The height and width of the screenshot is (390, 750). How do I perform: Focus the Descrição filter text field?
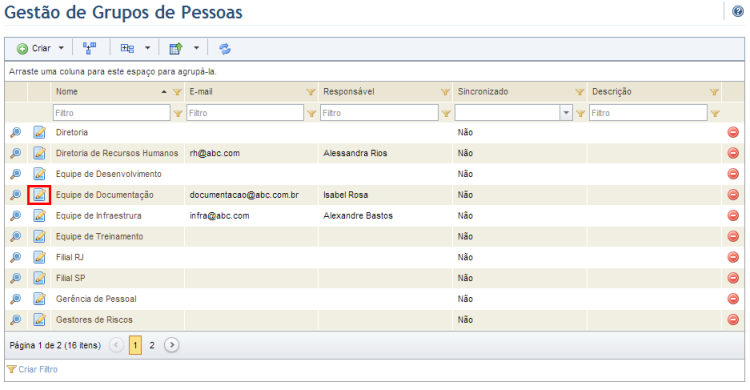[648, 113]
